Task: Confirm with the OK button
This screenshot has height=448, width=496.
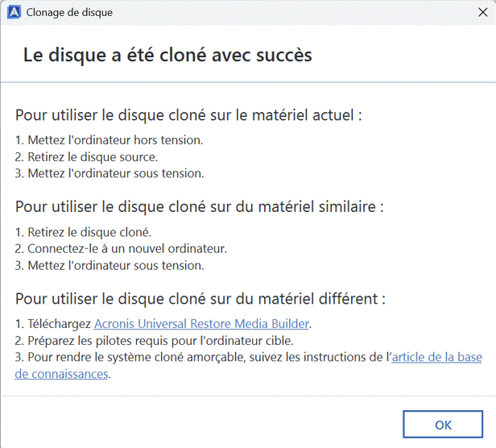Action: click(x=443, y=425)
